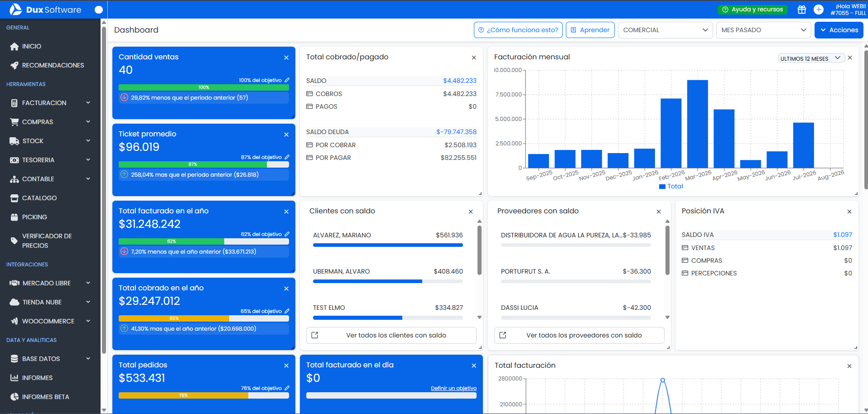Click the CONTABLE hierarchy icon

pos(14,179)
